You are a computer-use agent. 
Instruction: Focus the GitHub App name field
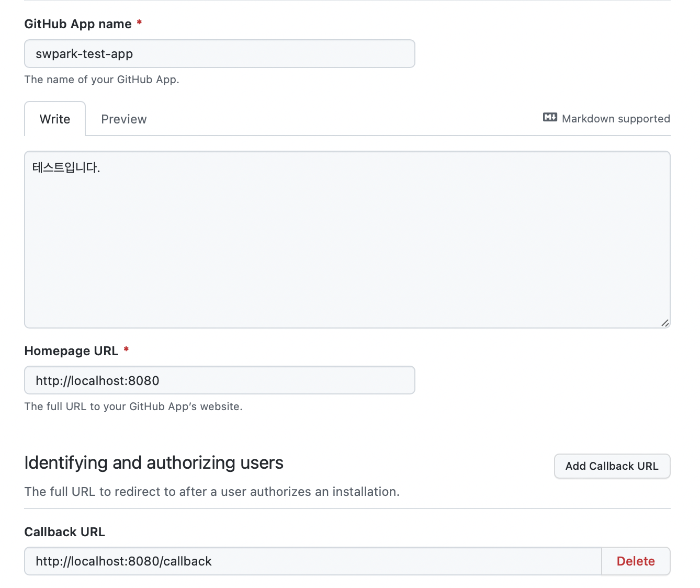coord(219,53)
